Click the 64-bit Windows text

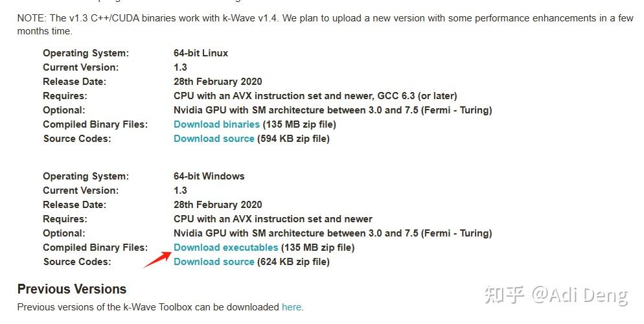click(209, 176)
